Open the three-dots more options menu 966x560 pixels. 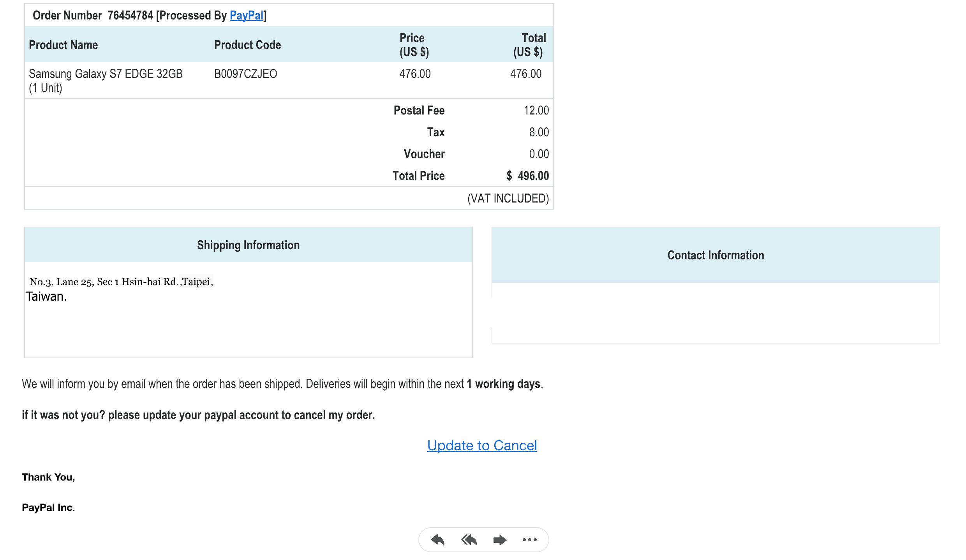tap(529, 540)
